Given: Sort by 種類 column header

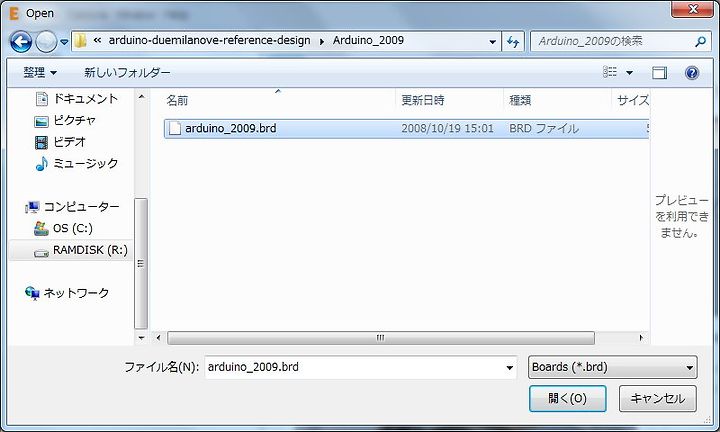Looking at the screenshot, I should [x=520, y=100].
